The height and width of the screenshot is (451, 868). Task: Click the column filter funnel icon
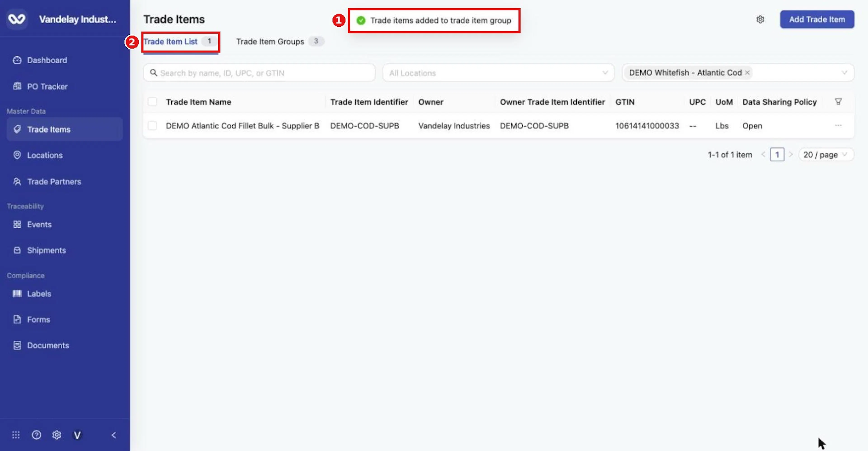[838, 102]
